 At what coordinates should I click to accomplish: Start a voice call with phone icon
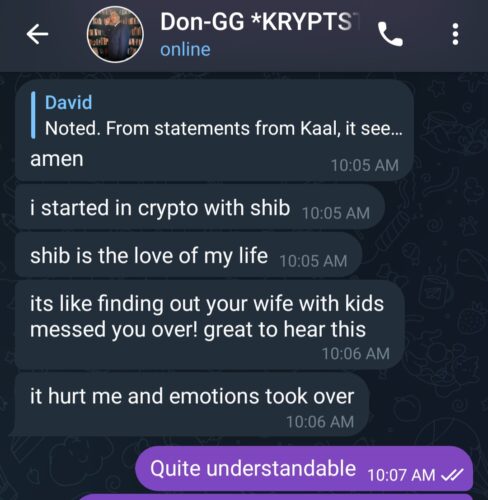tap(390, 34)
